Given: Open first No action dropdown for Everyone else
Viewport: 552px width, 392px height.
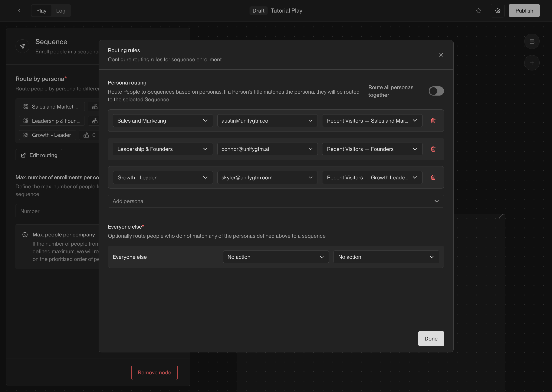Looking at the screenshot, I should pos(276,257).
